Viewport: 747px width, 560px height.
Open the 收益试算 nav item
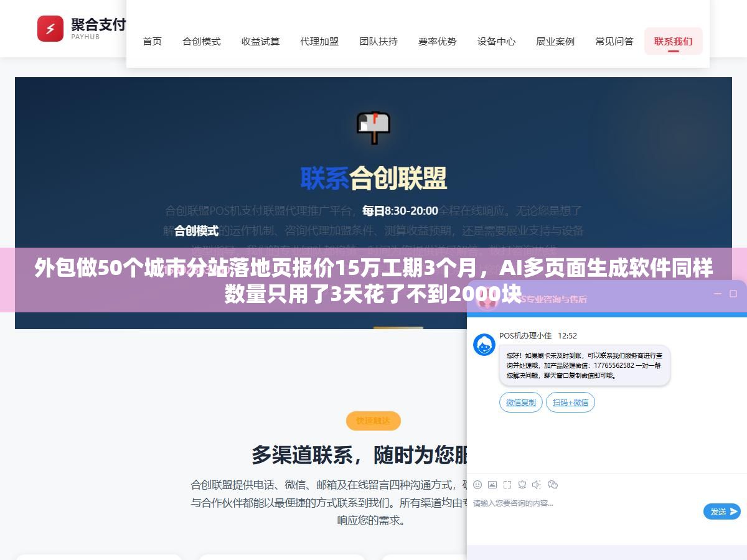click(x=261, y=41)
